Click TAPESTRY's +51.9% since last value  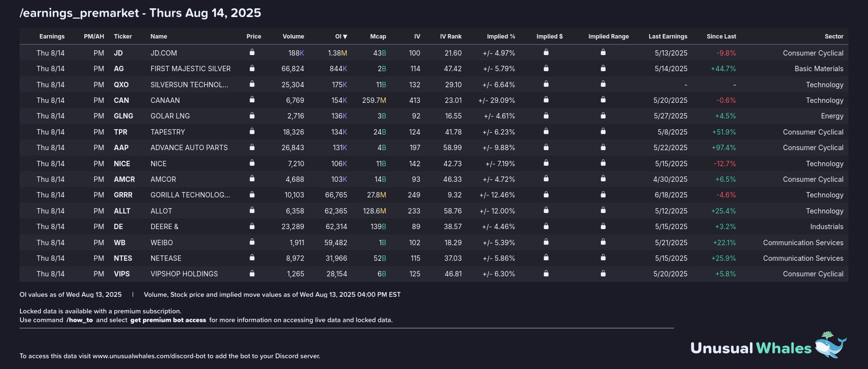(724, 132)
